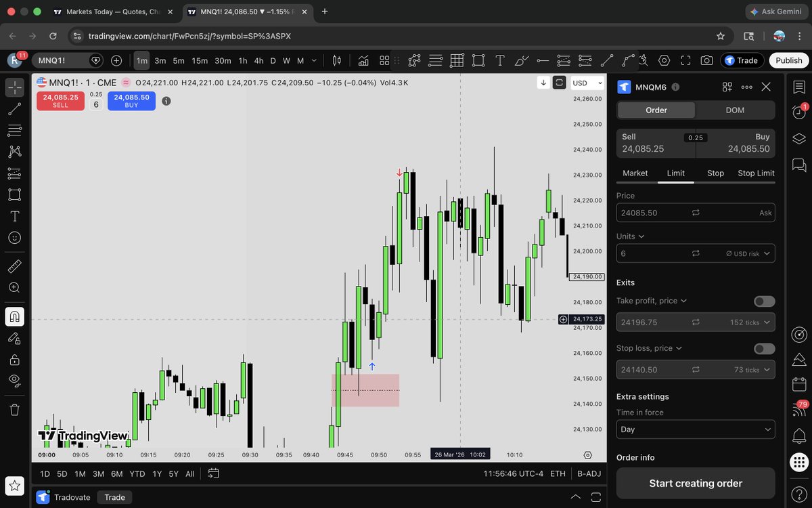Open the stop loss ticks unit dropdown

pyautogui.click(x=751, y=370)
